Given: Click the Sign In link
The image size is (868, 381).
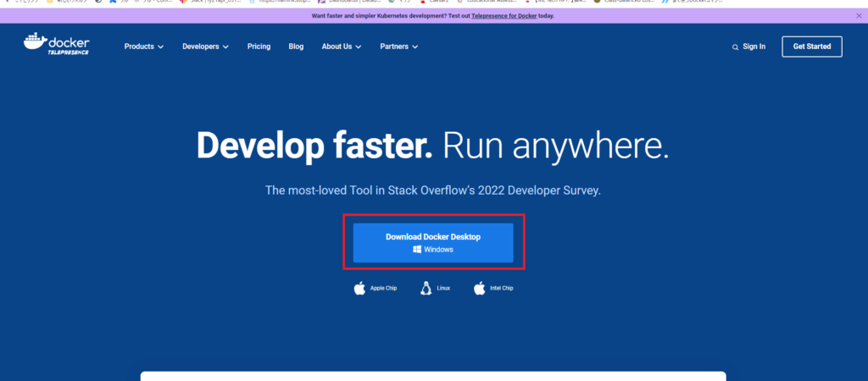Looking at the screenshot, I should (x=754, y=47).
